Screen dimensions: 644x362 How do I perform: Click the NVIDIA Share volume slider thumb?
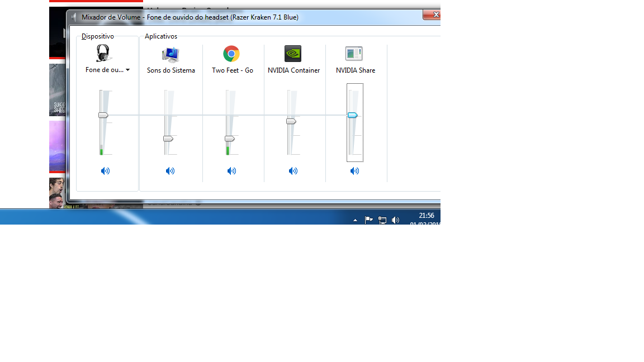click(x=352, y=115)
